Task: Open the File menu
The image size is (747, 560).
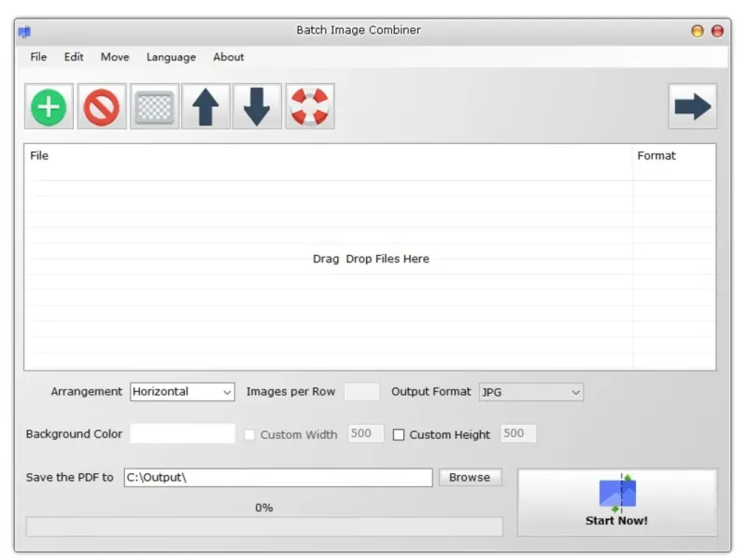Action: pyautogui.click(x=38, y=57)
